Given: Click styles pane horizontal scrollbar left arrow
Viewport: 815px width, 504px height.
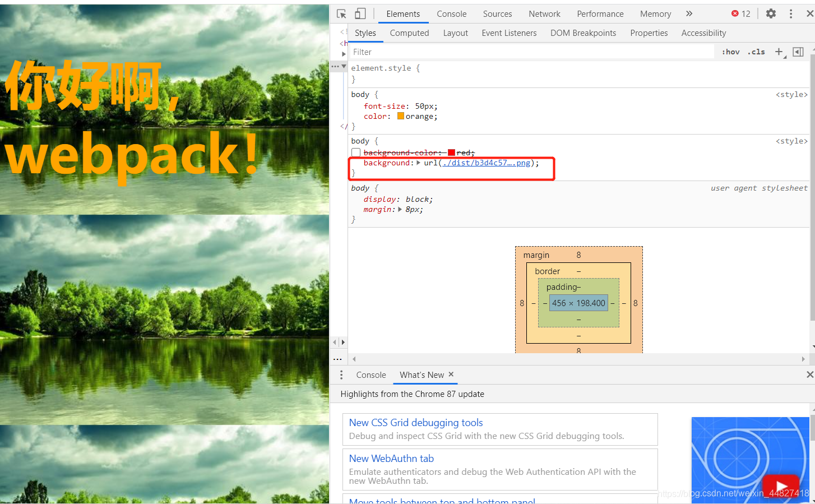Looking at the screenshot, I should pyautogui.click(x=354, y=359).
